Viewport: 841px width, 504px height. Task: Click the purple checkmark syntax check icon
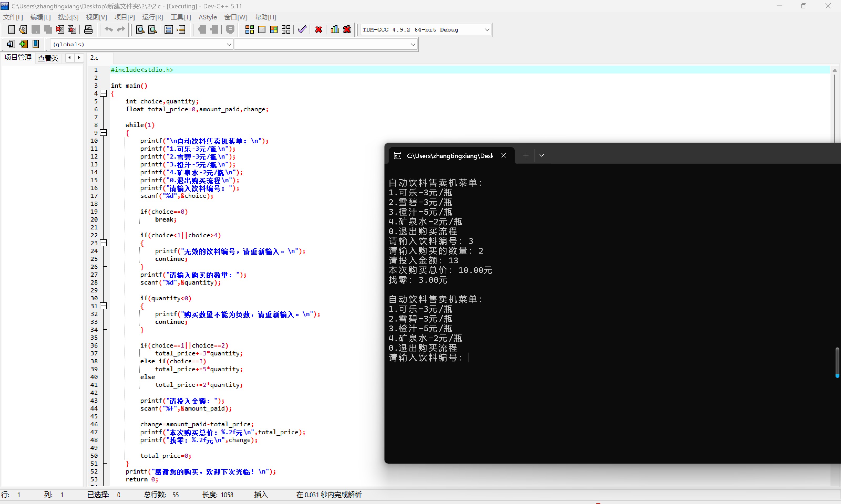click(302, 30)
